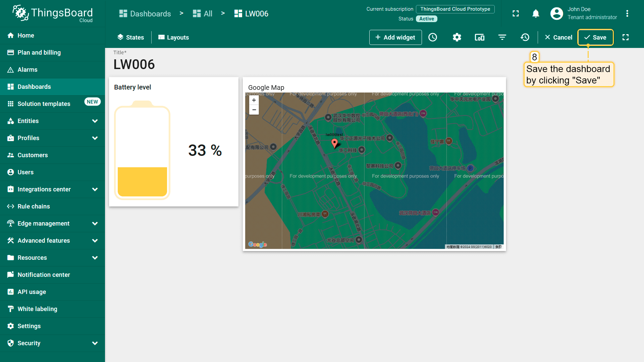Toggle fullscreen icon beside Save button
The height and width of the screenshot is (362, 644).
[x=626, y=37]
